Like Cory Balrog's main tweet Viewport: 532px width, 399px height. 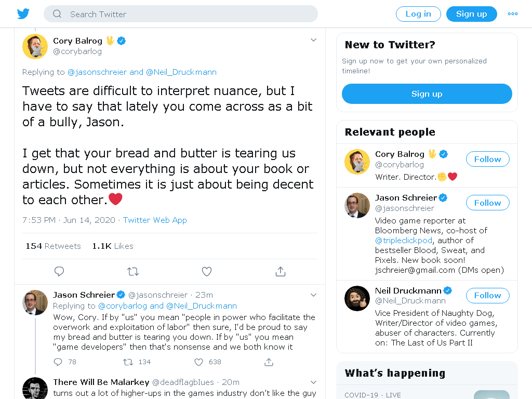(x=207, y=271)
